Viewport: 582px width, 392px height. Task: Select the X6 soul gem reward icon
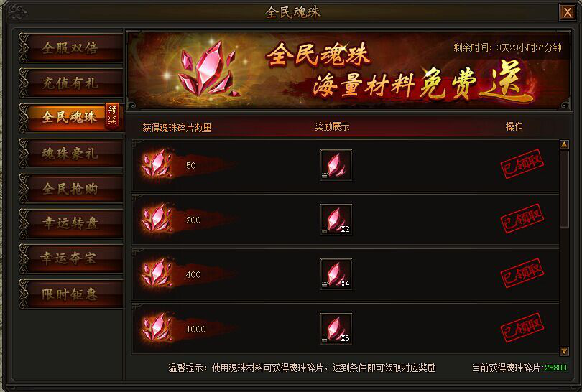coord(336,329)
